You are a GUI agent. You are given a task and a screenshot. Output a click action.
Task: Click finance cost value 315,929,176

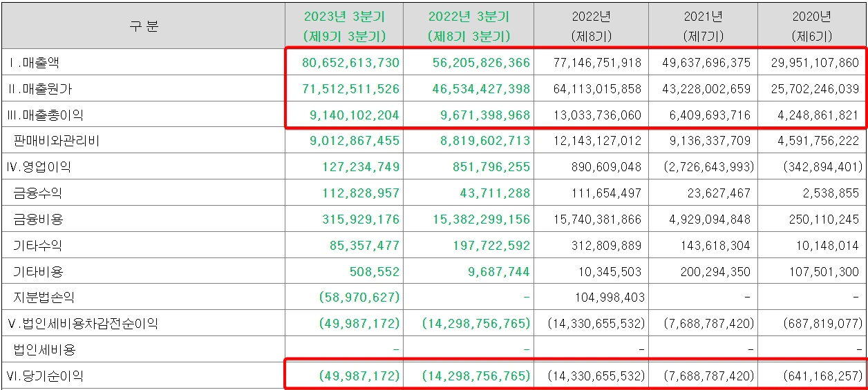tap(361, 220)
